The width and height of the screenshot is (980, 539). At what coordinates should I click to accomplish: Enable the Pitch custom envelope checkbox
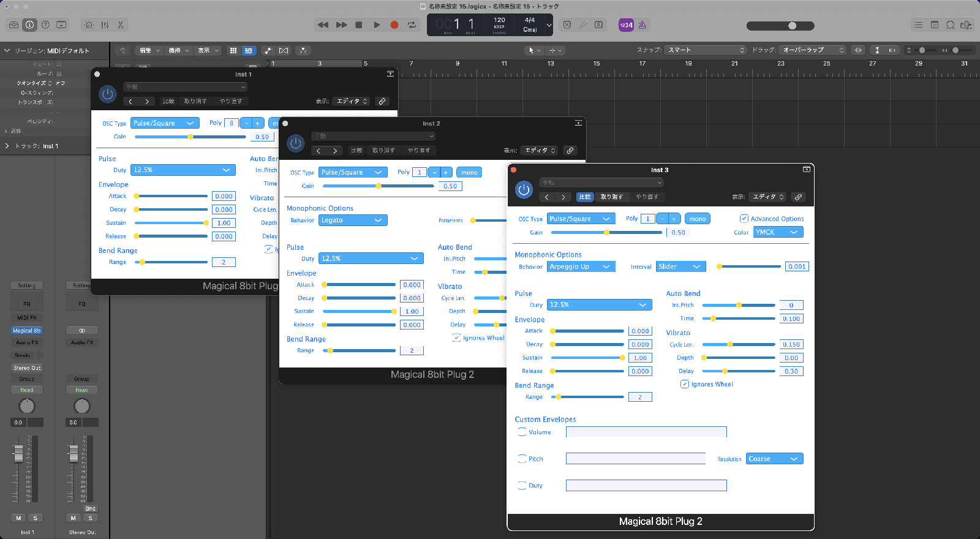[522, 459]
